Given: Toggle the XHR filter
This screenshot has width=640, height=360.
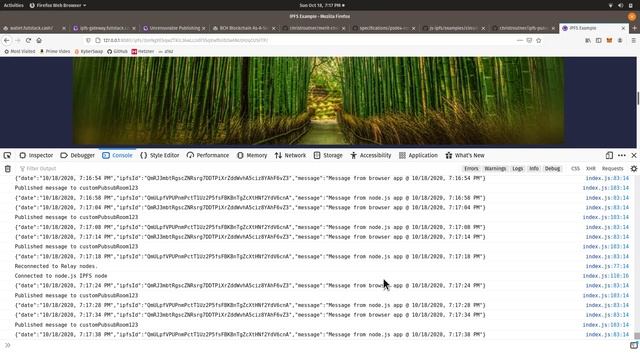Looking at the screenshot, I should click(x=591, y=169).
